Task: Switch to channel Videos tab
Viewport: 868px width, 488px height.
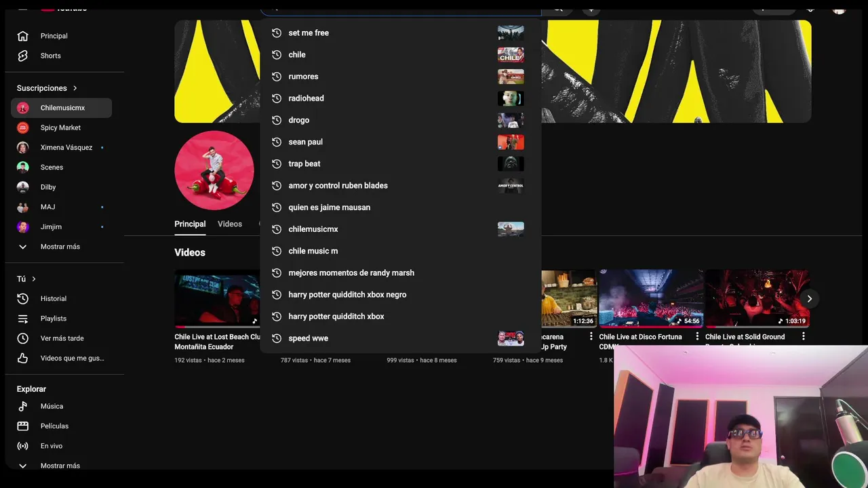Action: point(230,224)
